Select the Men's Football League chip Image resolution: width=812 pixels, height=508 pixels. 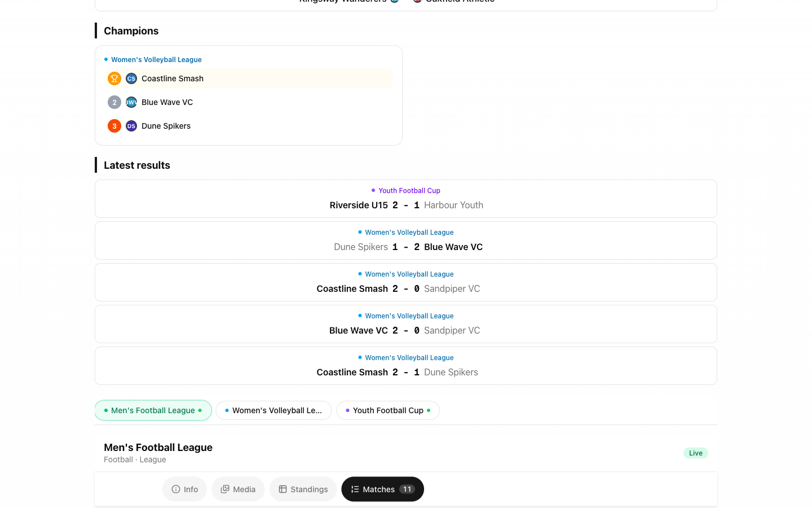[153, 410]
